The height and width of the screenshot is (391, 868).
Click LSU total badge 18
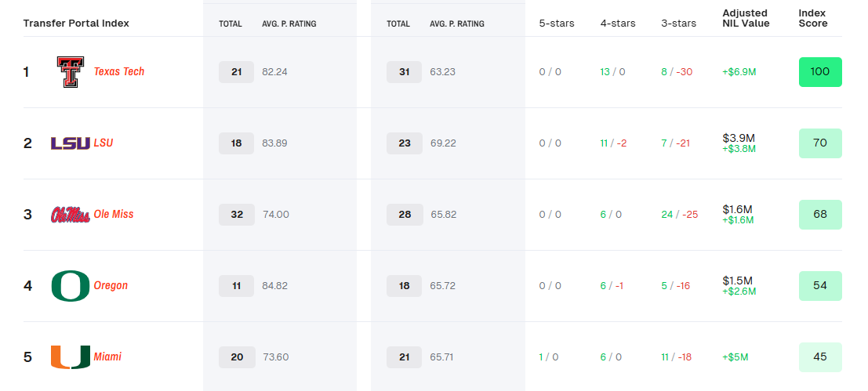click(236, 143)
